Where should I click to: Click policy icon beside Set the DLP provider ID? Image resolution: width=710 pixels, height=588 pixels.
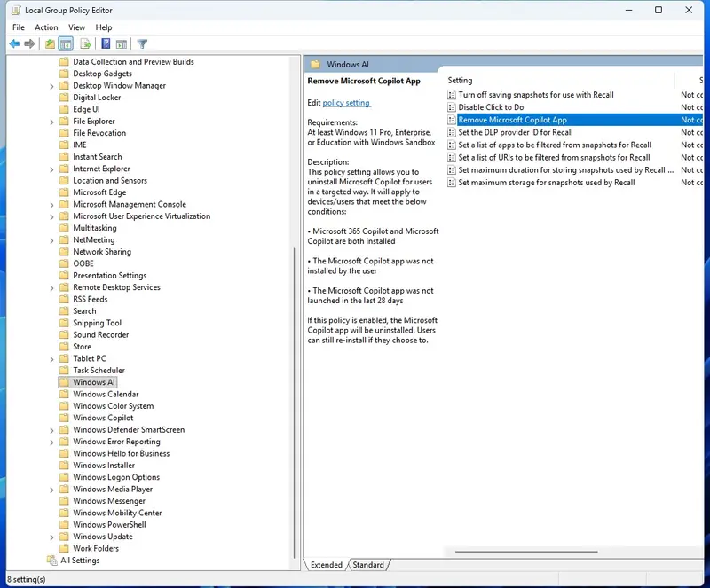[452, 132]
